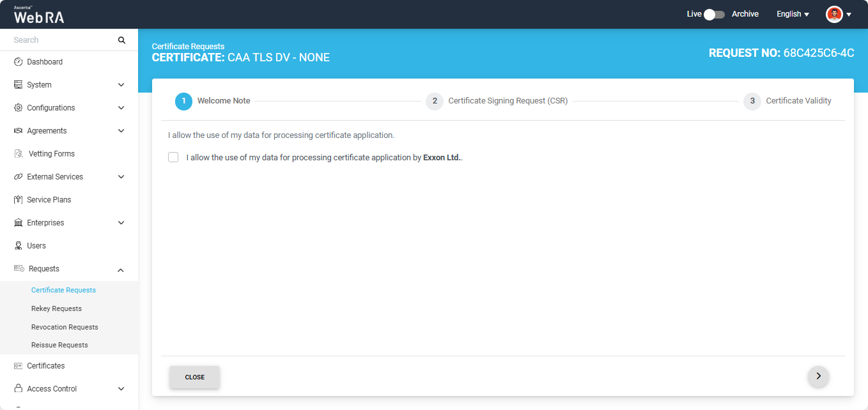The image size is (868, 410).
Task: Click the Access Control lock icon
Action: [x=18, y=389]
